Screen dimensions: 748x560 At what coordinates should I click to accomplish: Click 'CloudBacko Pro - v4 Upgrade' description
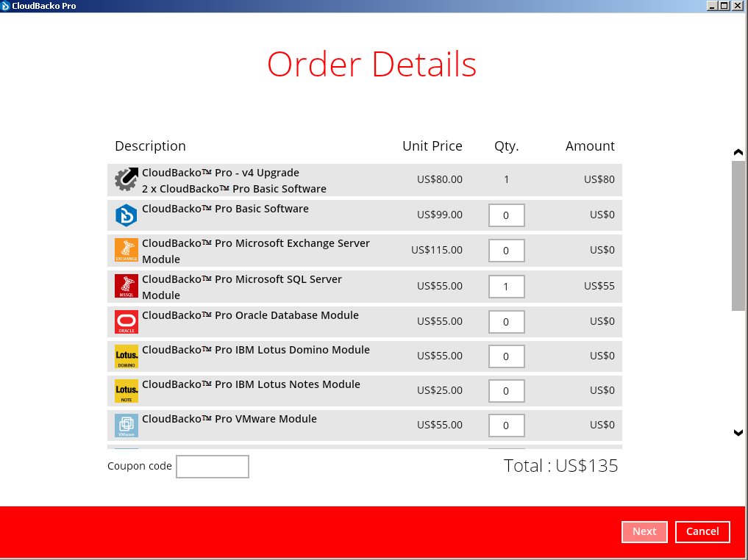[x=221, y=173]
